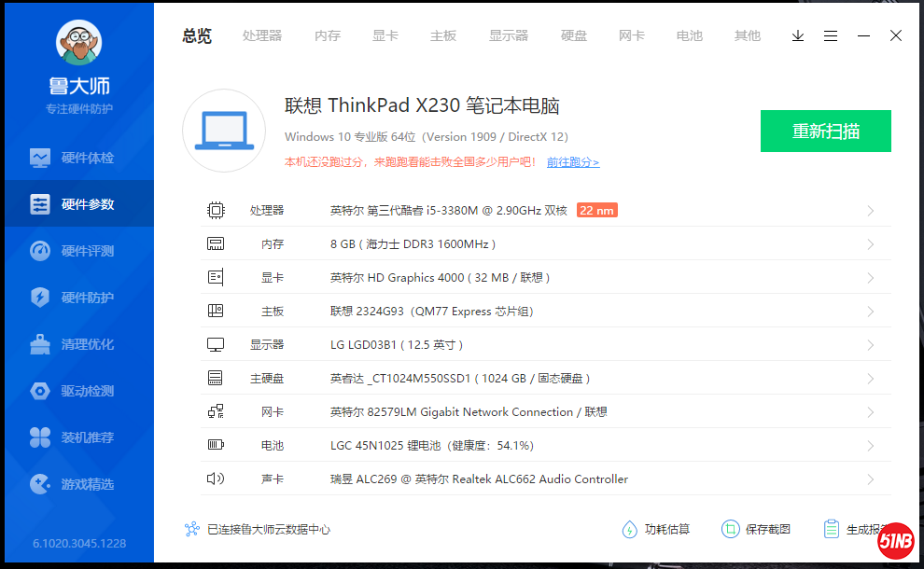This screenshot has width=924, height=569.
Task: Click the 功耗估算 power droplet icon
Action: coord(629,530)
